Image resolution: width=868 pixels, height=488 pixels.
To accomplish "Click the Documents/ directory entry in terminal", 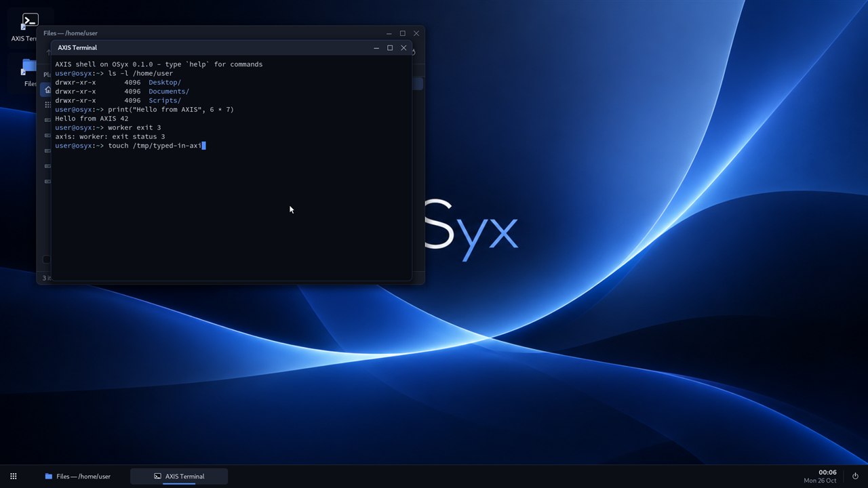I will pyautogui.click(x=169, y=91).
